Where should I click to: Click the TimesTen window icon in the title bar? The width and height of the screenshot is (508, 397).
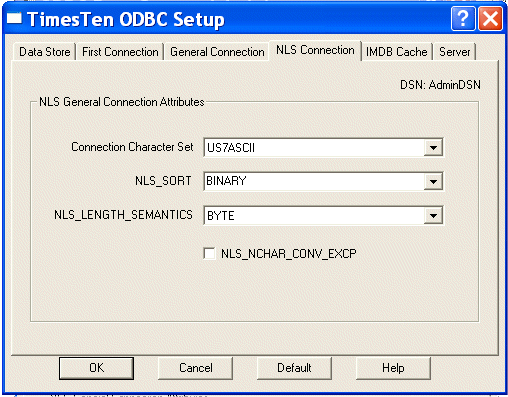14,18
